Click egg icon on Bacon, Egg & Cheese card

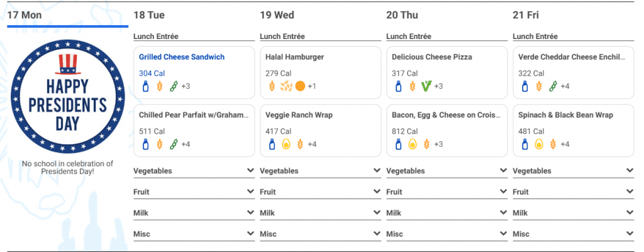[x=413, y=144]
